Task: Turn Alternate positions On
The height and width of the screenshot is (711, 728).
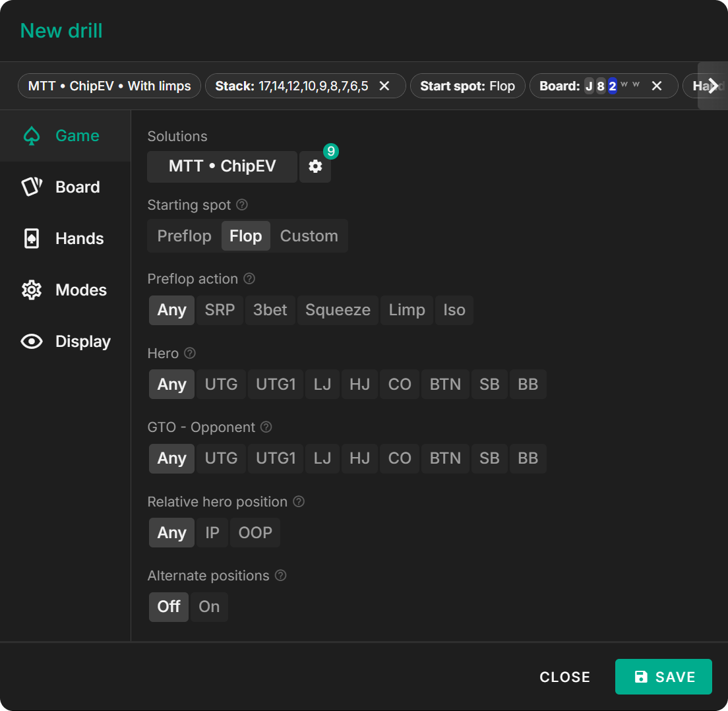Action: (209, 607)
